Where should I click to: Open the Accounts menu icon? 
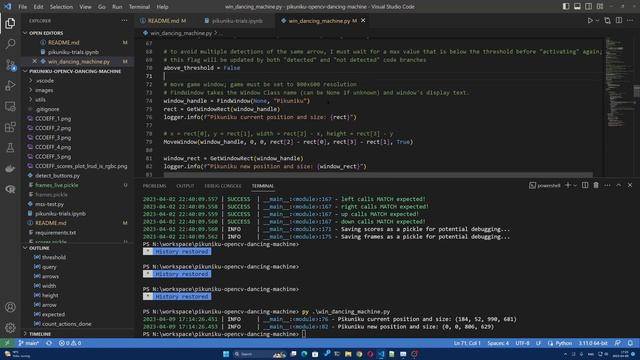click(x=10, y=307)
